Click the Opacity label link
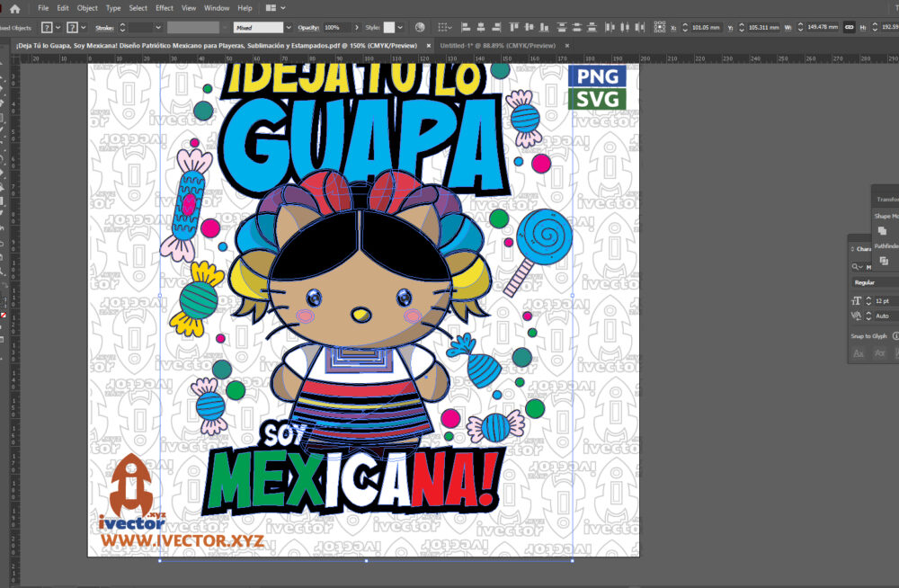Viewport: 899px width, 588px height. [308, 28]
